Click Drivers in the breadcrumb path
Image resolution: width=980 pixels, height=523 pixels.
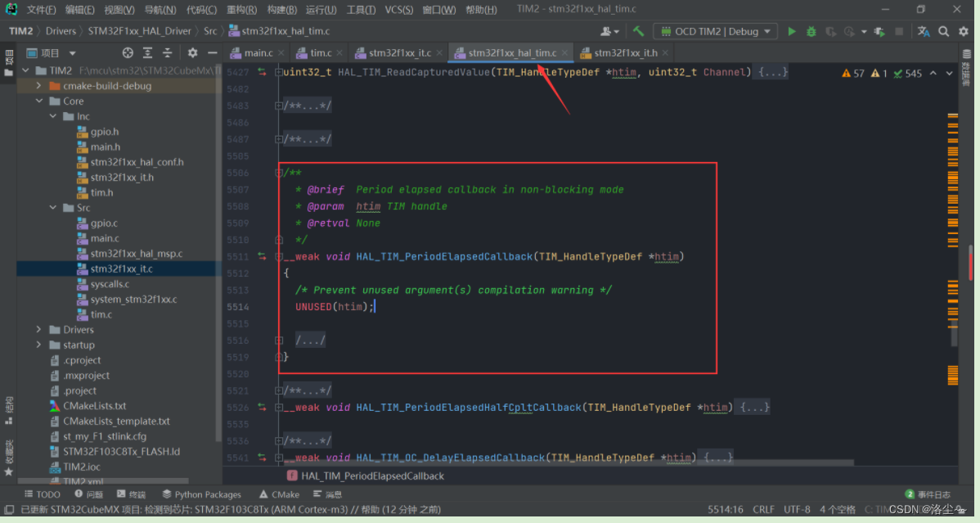(x=61, y=30)
